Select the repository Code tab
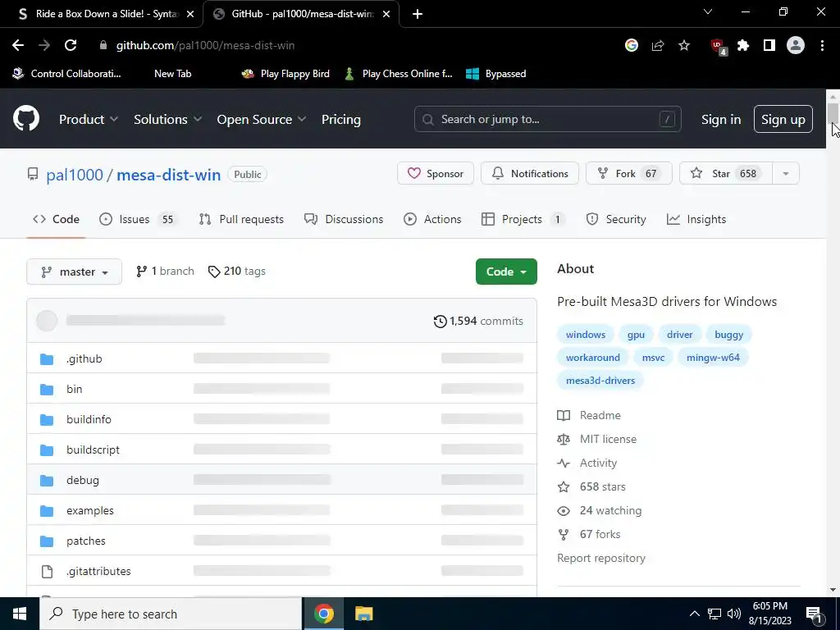 [x=57, y=219]
